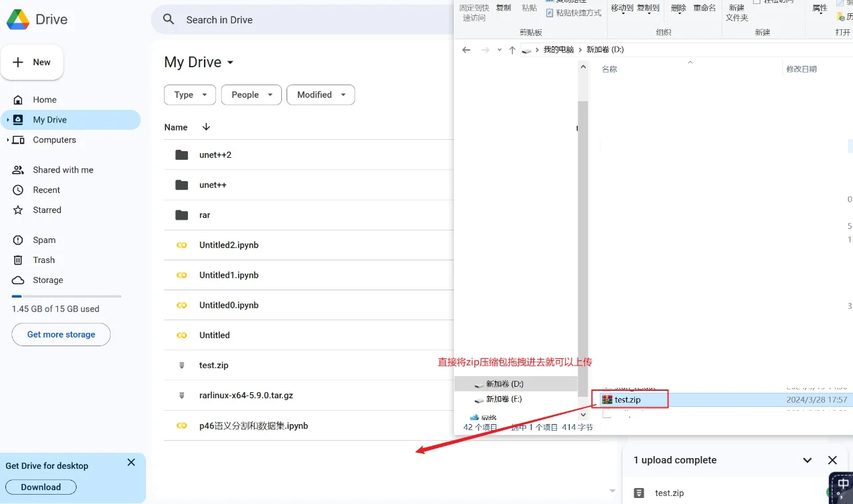Click Get more storage button
The width and height of the screenshot is (853, 504).
click(x=61, y=335)
